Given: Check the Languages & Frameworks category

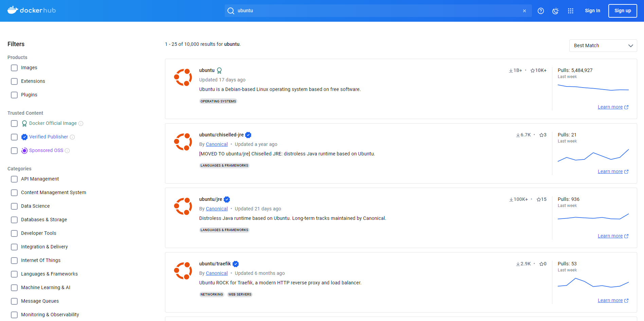Looking at the screenshot, I should 14,274.
